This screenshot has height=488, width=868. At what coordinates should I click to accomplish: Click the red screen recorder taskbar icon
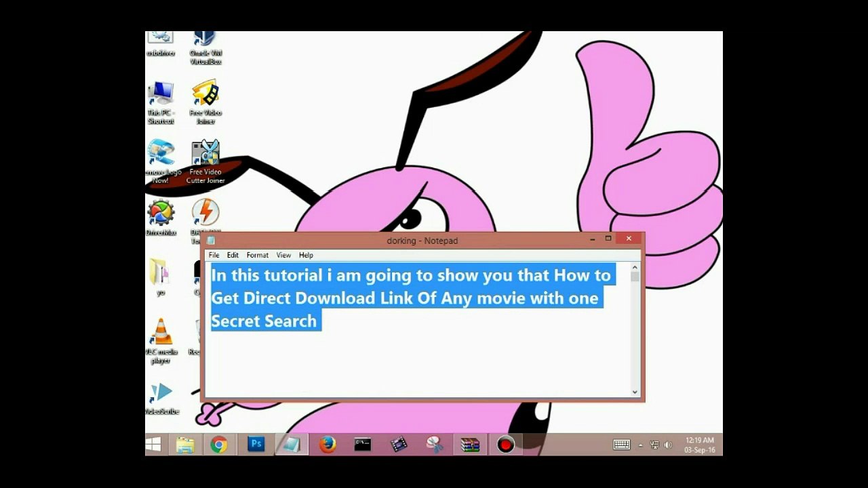pyautogui.click(x=505, y=445)
